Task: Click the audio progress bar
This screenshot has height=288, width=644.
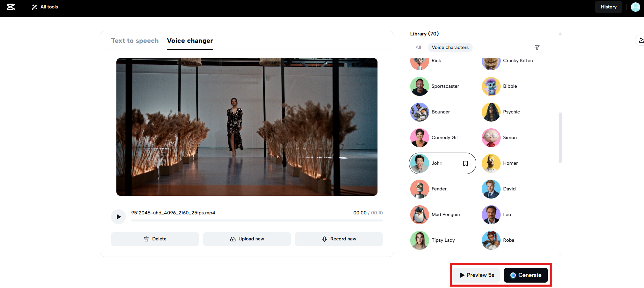Action: (257, 220)
